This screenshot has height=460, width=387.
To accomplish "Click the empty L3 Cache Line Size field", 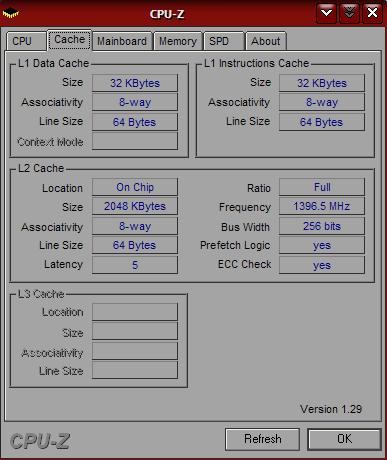I will [135, 370].
